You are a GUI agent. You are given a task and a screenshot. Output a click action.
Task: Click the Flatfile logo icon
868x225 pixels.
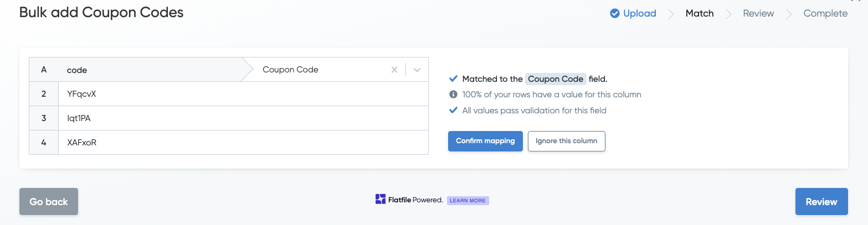380,200
